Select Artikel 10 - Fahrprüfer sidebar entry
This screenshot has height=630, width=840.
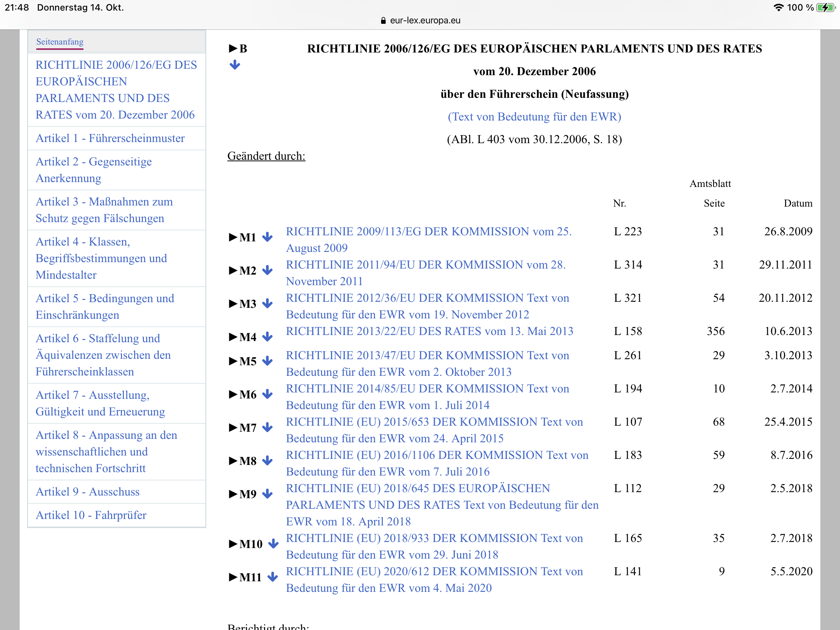pyautogui.click(x=91, y=515)
